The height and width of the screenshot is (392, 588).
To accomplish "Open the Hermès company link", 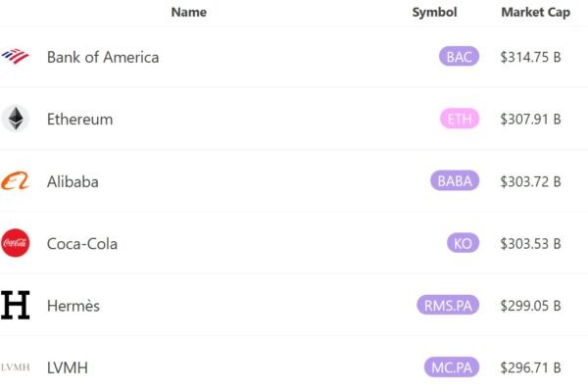I will point(73,306).
